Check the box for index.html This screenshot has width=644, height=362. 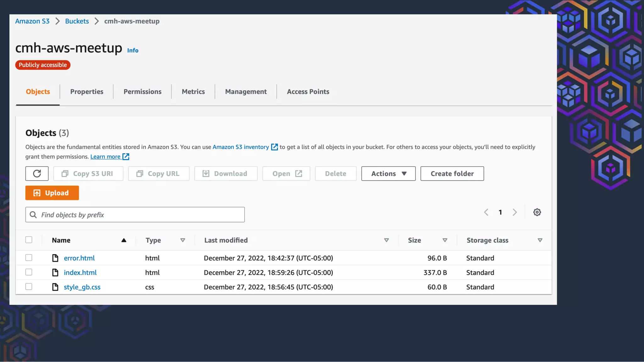pyautogui.click(x=29, y=272)
